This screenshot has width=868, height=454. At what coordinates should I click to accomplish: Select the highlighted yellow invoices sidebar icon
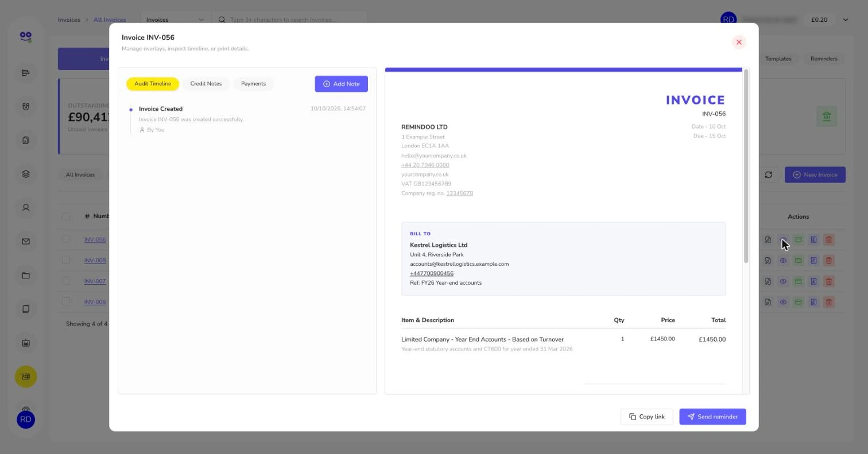26,377
